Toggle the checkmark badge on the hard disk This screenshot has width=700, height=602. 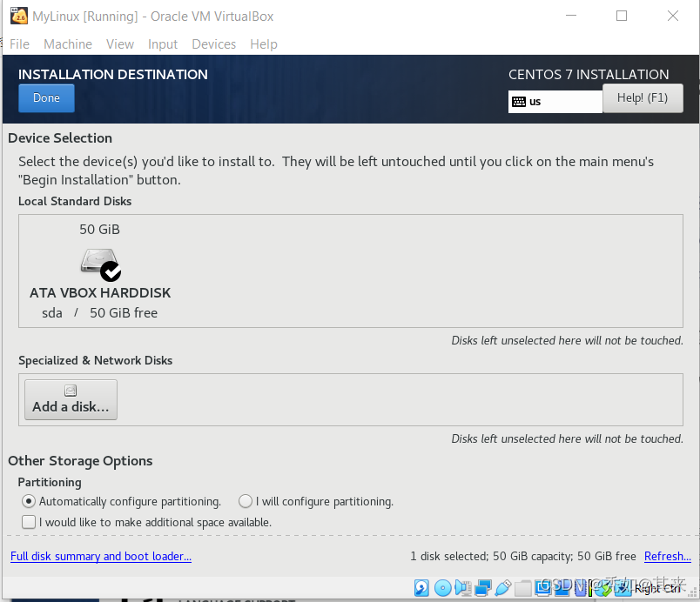click(111, 271)
